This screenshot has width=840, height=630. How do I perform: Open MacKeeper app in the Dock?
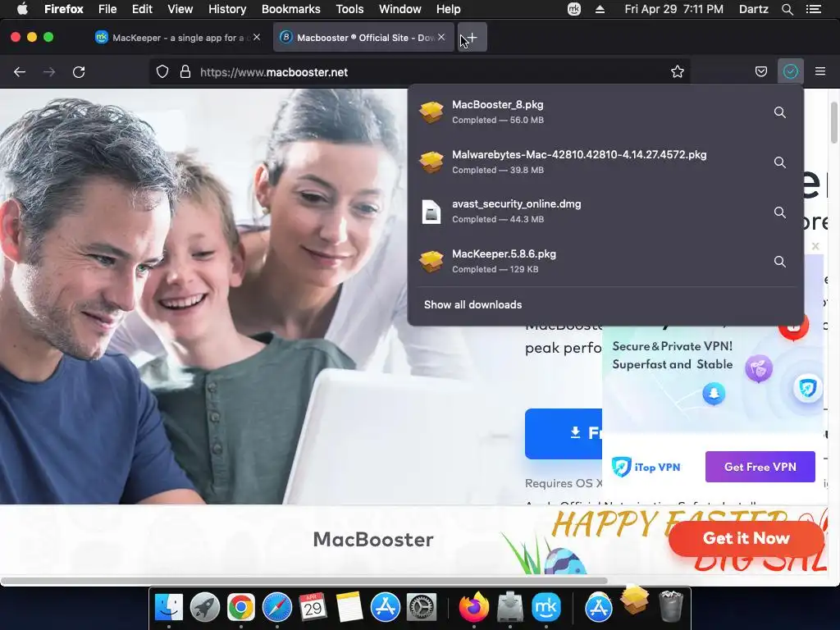(546, 608)
